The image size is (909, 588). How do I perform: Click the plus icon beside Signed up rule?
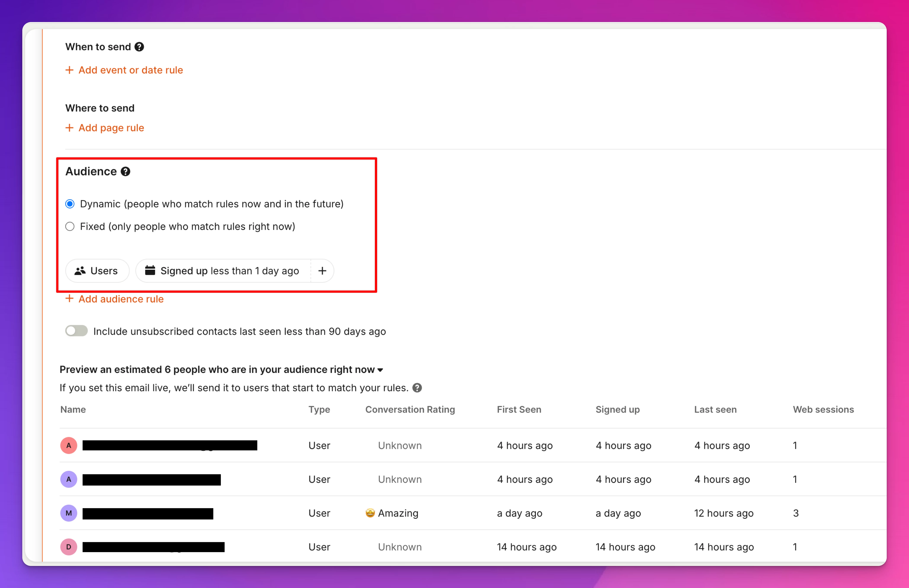322,271
